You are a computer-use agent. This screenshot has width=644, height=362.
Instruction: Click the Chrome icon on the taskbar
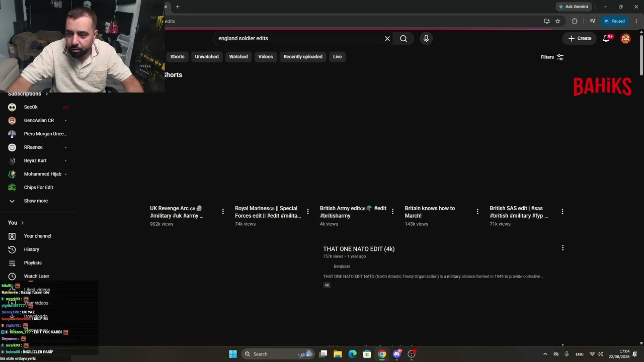click(x=382, y=354)
